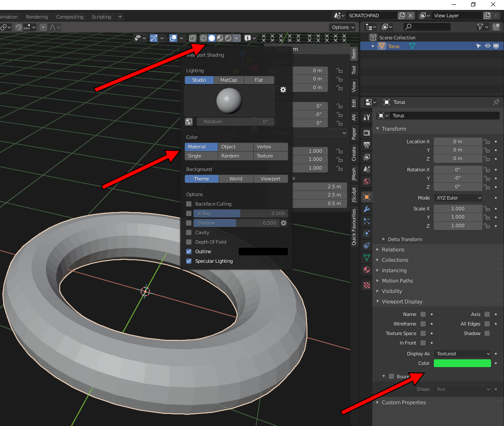Image resolution: width=504 pixels, height=426 pixels.
Task: Open Modifier properties wrench icon
Action: (367, 209)
